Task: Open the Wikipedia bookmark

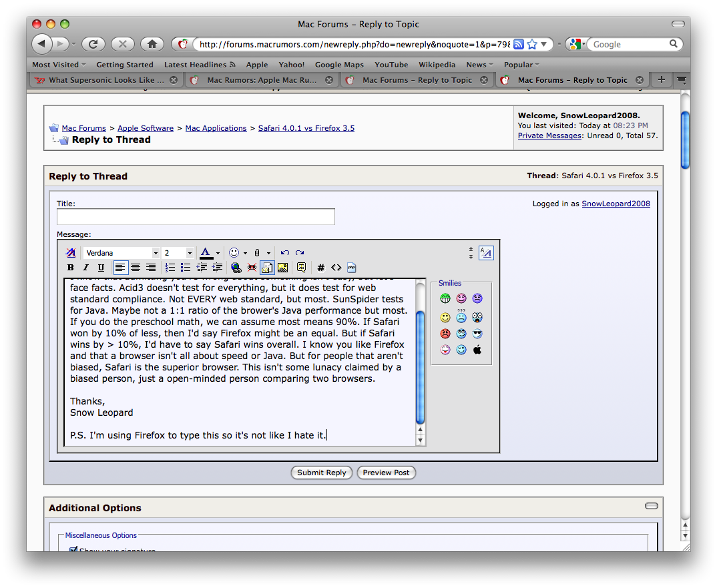Action: coord(437,65)
